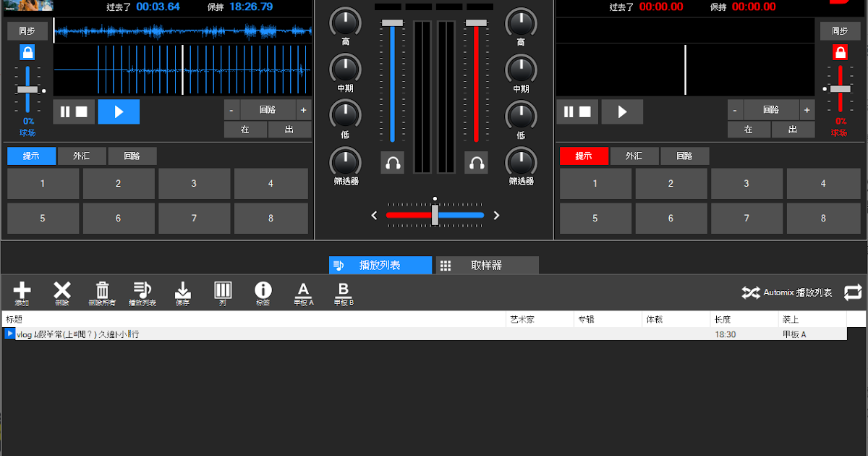Open the 外汇 effects tab on right deck
This screenshot has height=456, width=868.
pos(634,156)
